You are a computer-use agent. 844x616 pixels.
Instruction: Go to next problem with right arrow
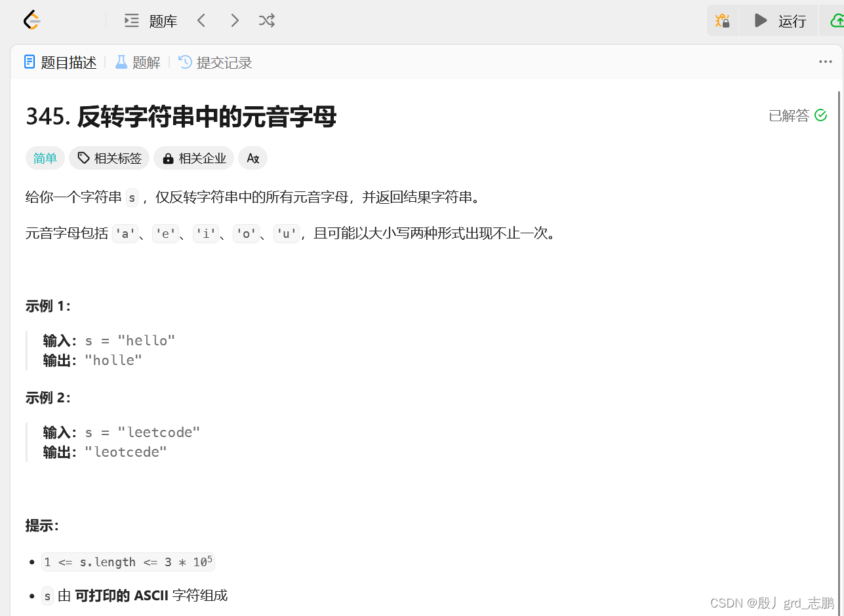pyautogui.click(x=234, y=20)
